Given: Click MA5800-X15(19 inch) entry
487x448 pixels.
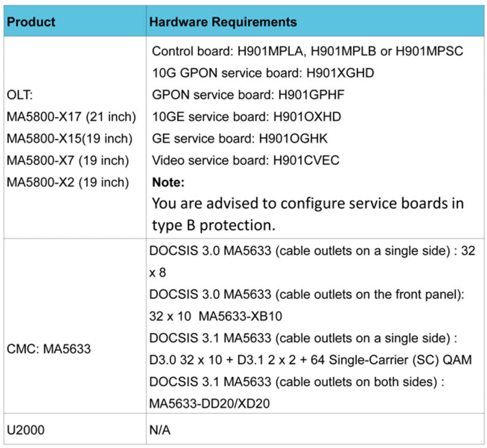Looking at the screenshot, I should coord(69,138).
